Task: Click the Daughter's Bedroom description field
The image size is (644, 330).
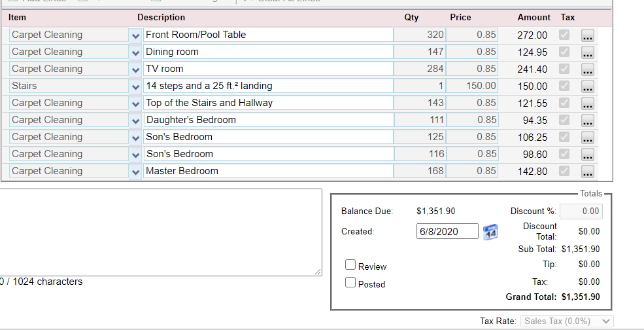Action: point(269,120)
